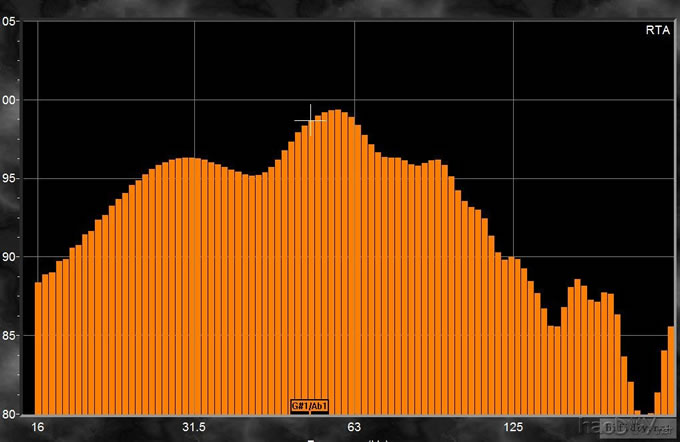
Task: Click the 80 dB level axis label
Action: point(9,413)
